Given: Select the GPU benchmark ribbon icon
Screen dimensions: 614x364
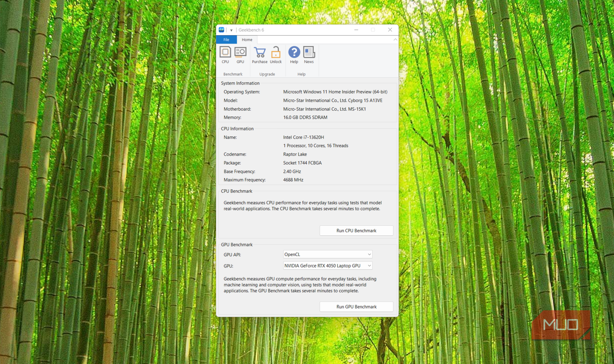Looking at the screenshot, I should click(x=240, y=55).
